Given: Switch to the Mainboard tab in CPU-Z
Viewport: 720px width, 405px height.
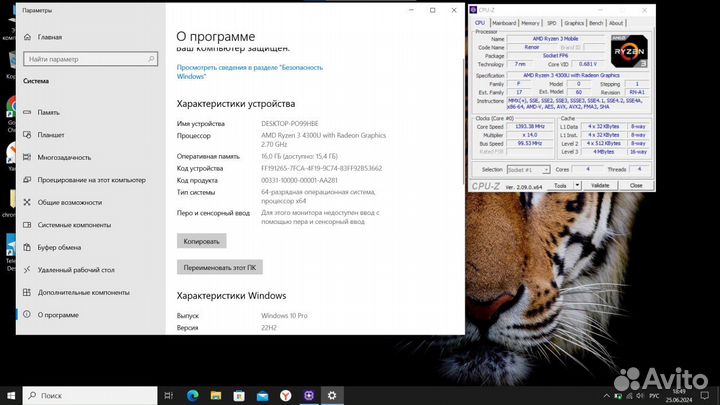Looking at the screenshot, I should tap(504, 23).
